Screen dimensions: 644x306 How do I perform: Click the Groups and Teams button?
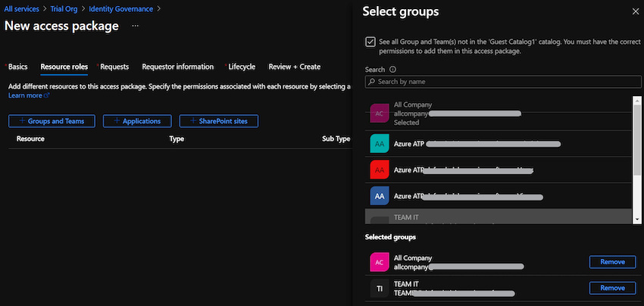(x=52, y=121)
